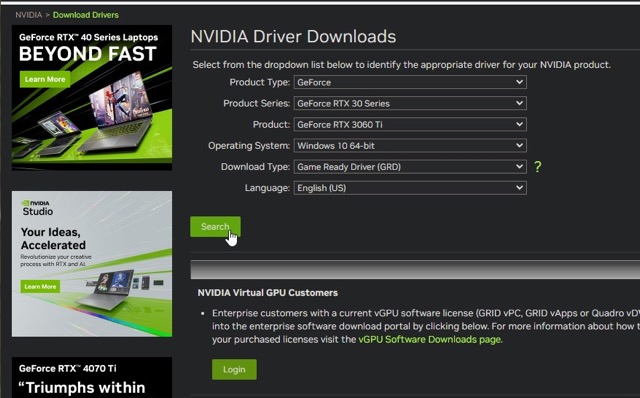Click the Download Type label

pyautogui.click(x=256, y=167)
